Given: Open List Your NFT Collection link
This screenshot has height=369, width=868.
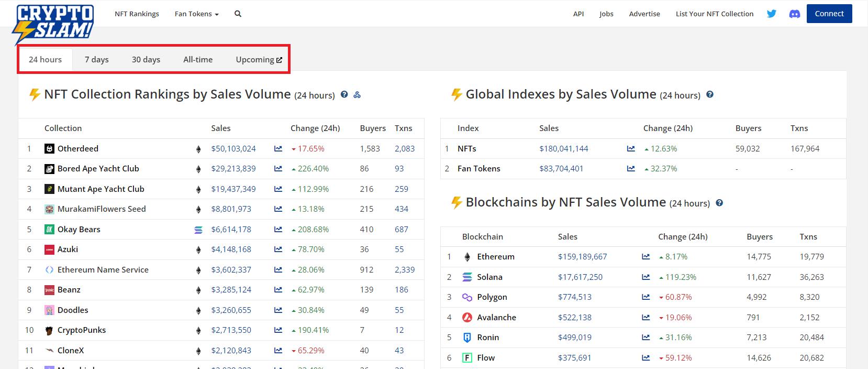Looking at the screenshot, I should (x=715, y=14).
